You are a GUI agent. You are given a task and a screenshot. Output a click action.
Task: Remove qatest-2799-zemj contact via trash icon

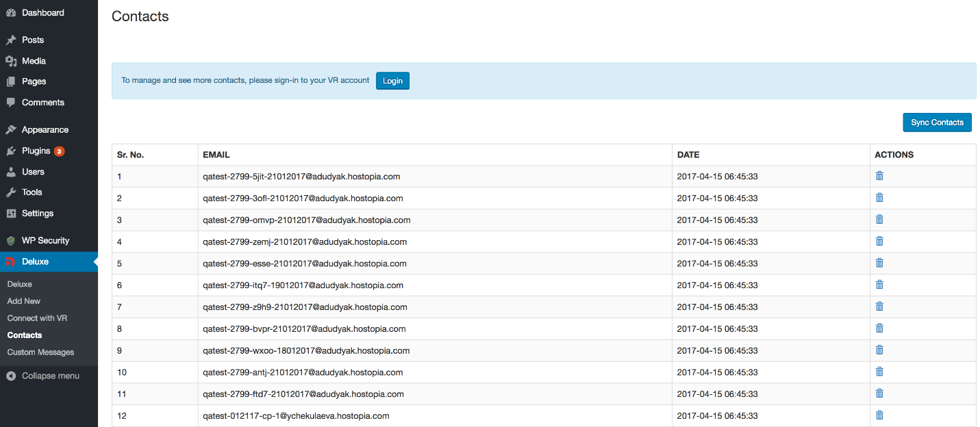point(879,241)
